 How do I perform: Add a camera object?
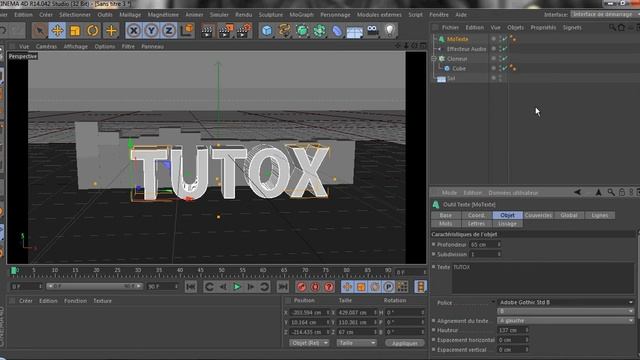pyautogui.click(x=372, y=31)
